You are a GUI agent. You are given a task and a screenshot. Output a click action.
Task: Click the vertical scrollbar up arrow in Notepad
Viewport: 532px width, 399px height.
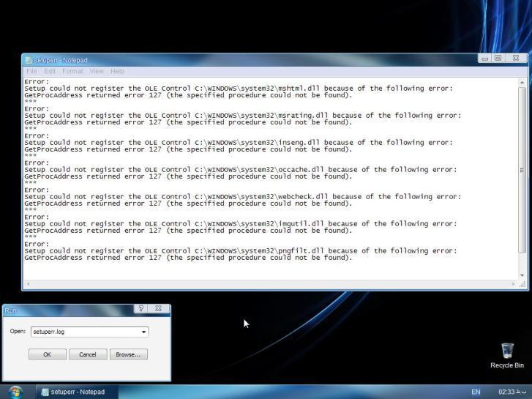click(522, 82)
